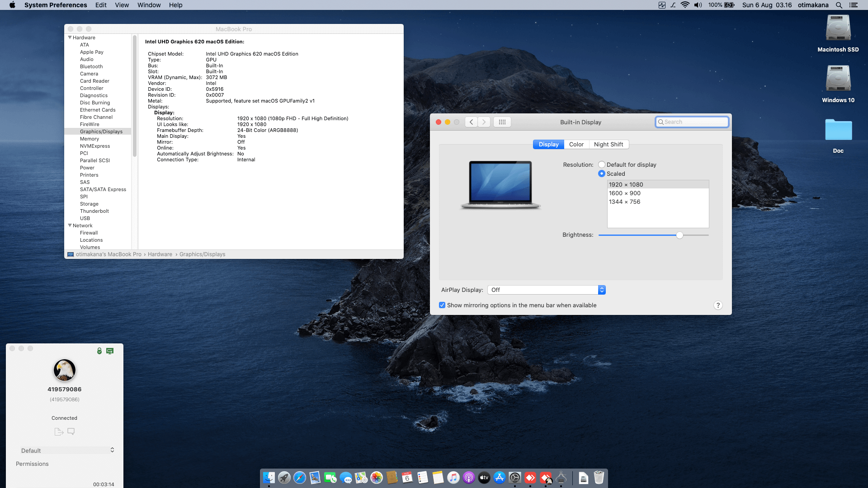Screen dimensions: 868x488
Task: Launch Safari from the dock
Action: click(x=300, y=478)
